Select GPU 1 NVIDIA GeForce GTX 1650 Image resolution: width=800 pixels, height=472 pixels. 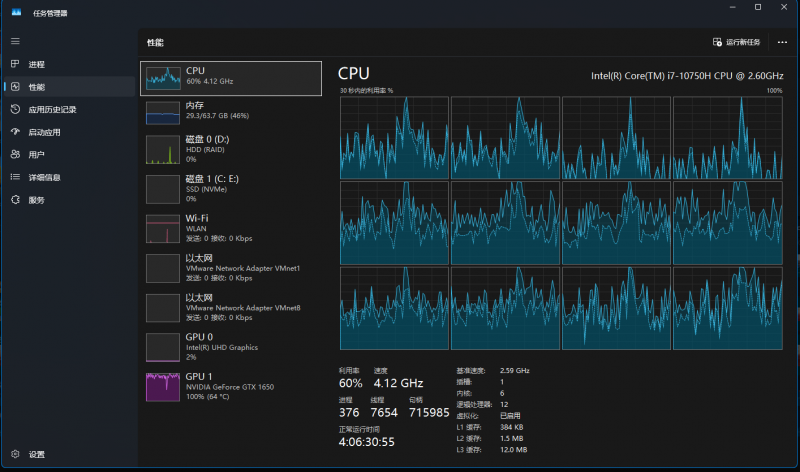click(232, 386)
